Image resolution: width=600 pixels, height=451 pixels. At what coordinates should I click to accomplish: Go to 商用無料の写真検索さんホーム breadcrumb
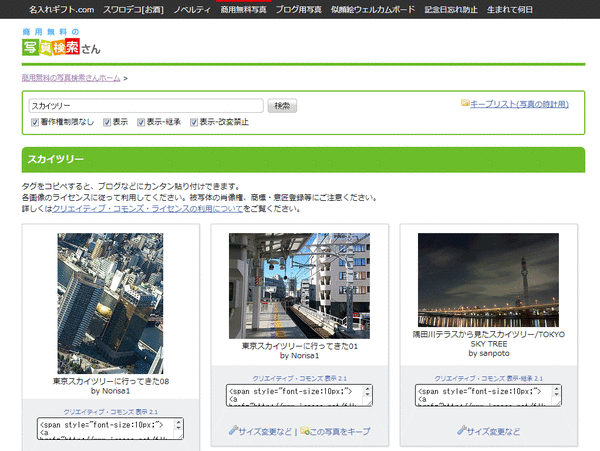(71, 78)
